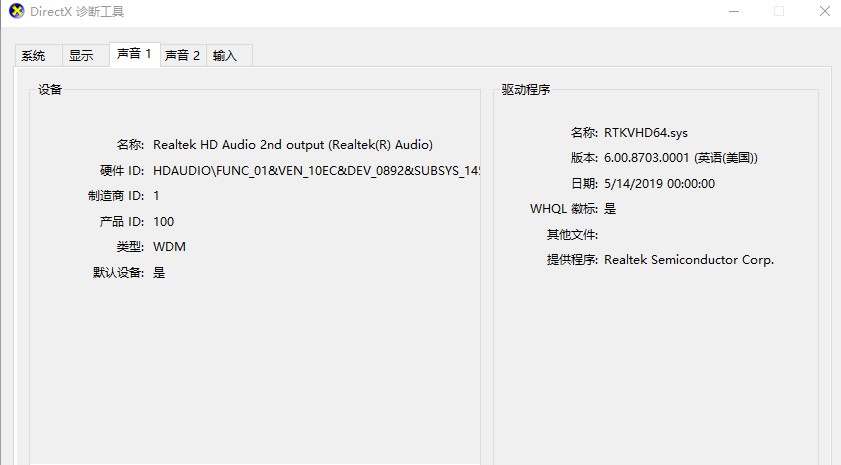Close the DirectX 诊断工具 window

[x=823, y=11]
